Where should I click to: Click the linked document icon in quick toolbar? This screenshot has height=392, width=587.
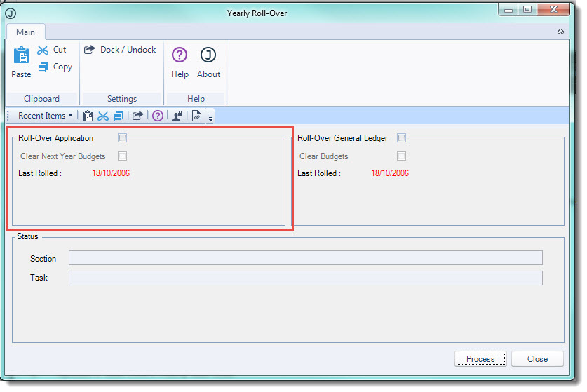click(196, 116)
